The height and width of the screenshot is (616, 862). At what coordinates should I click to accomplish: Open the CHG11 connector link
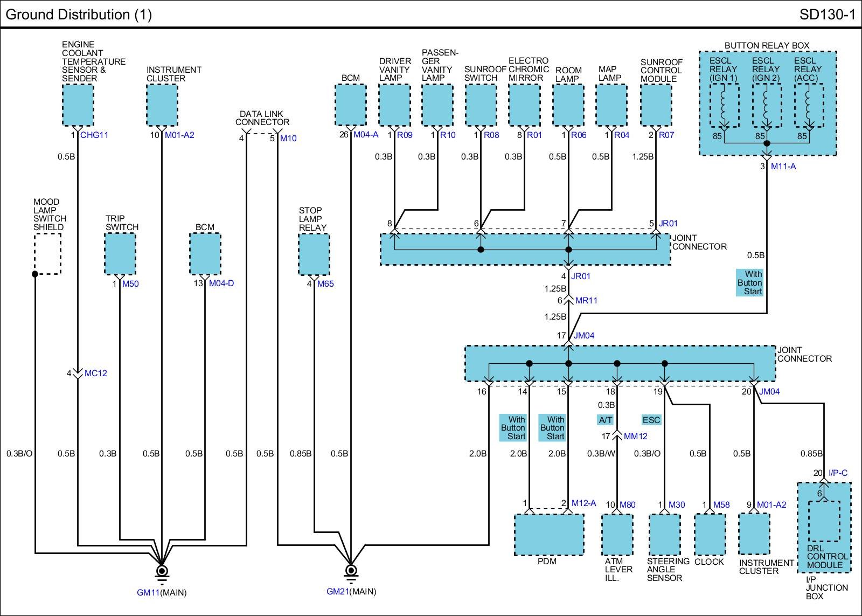(x=94, y=135)
